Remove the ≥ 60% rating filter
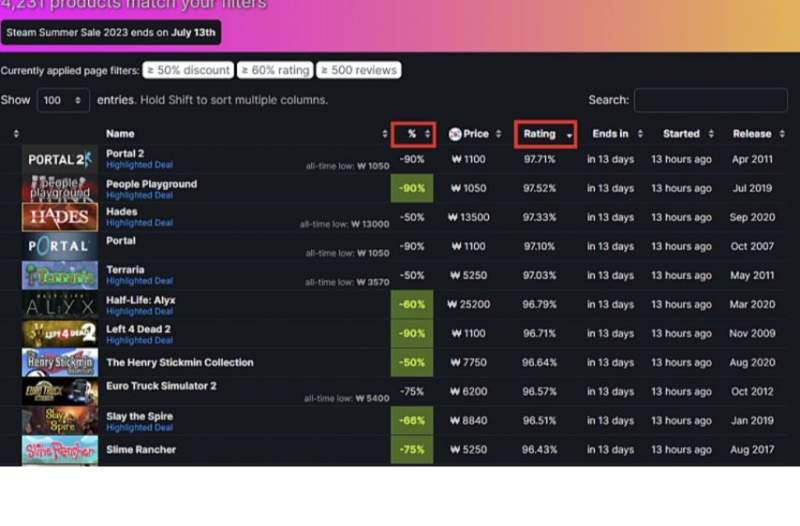The height and width of the screenshot is (526, 800). [275, 70]
